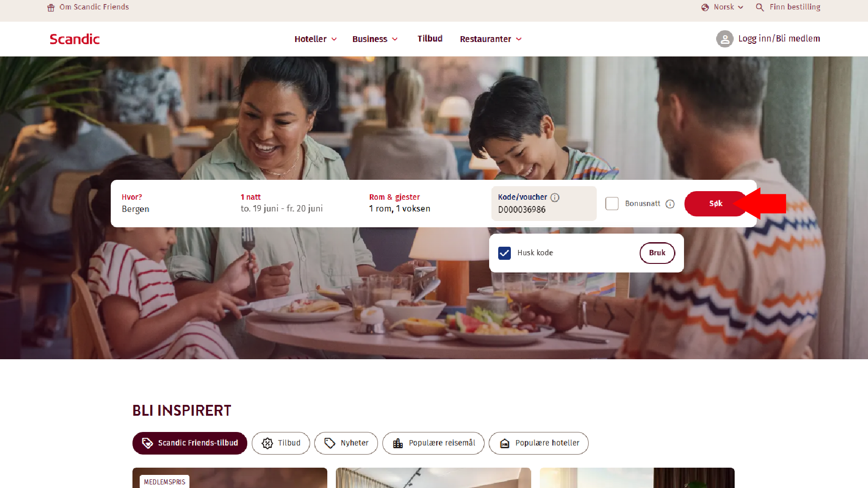Click the gift icon beside Om Scandic Friends
The height and width of the screenshot is (488, 868).
tap(51, 8)
